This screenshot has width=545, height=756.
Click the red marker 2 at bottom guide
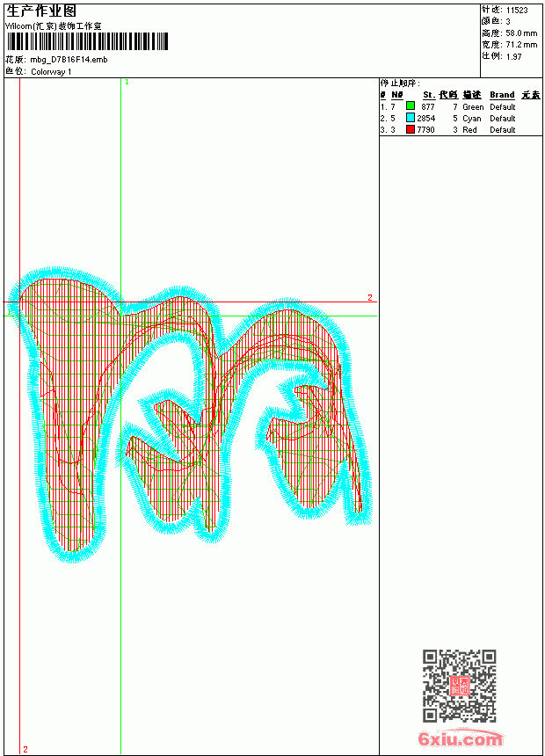[x=25, y=749]
